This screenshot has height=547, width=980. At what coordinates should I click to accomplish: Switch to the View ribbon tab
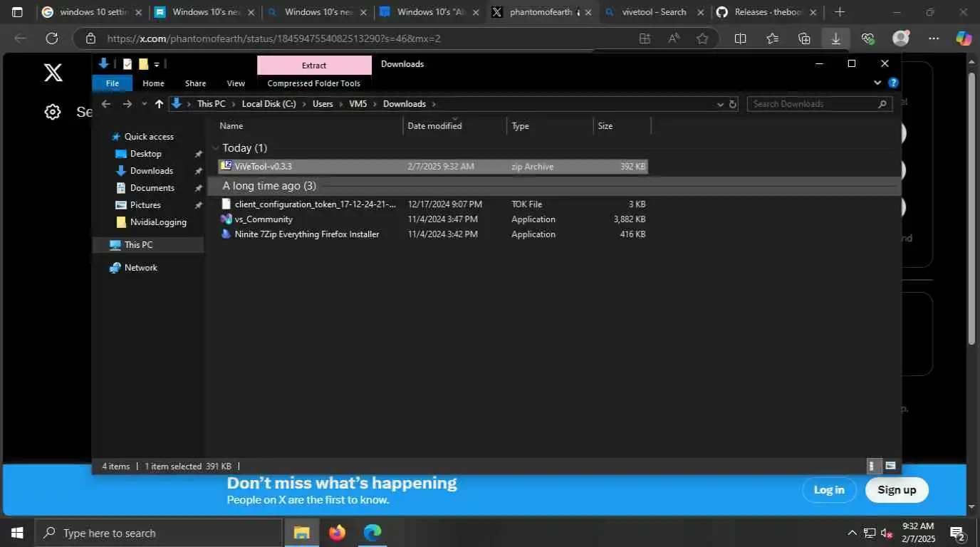point(236,83)
